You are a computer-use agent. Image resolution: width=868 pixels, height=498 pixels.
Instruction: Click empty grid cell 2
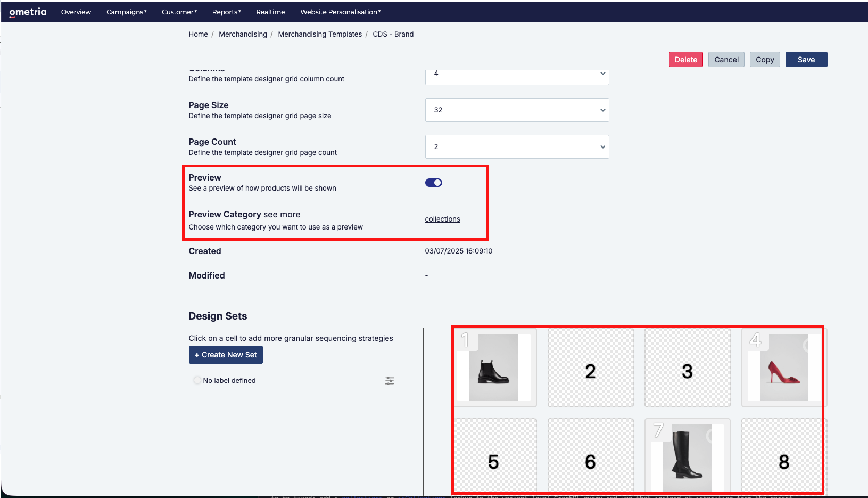[590, 368]
